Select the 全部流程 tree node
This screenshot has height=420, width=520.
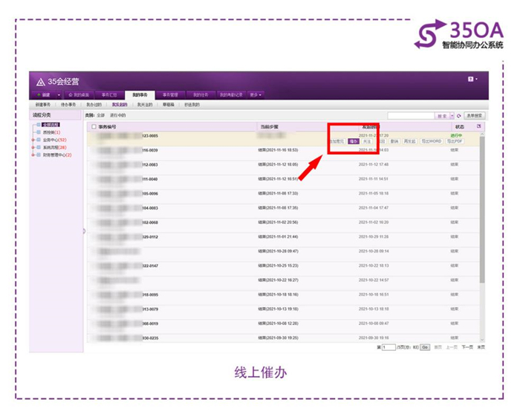pos(51,125)
